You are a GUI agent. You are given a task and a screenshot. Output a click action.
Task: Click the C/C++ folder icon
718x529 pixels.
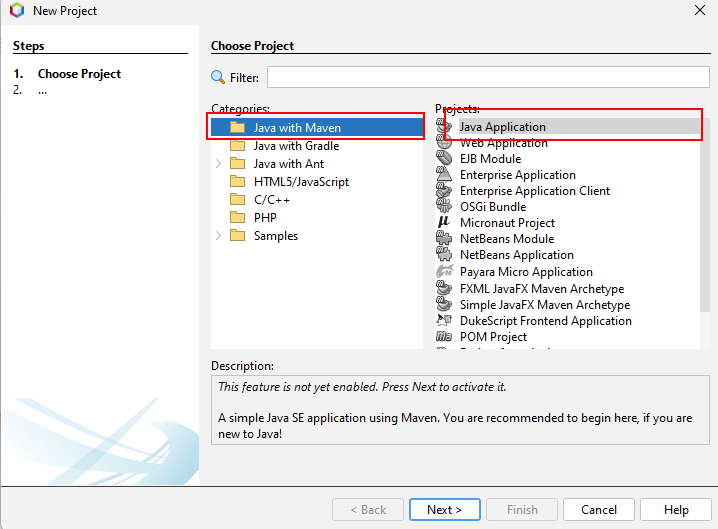237,199
